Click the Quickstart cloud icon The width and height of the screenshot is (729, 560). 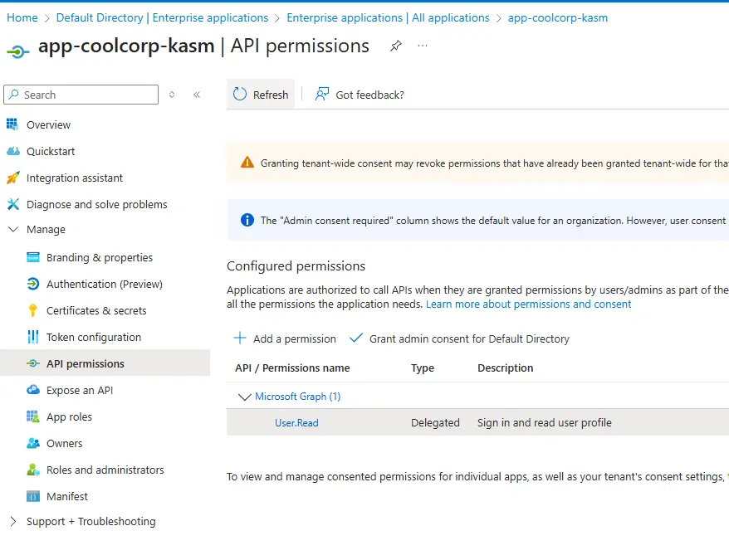[x=12, y=151]
